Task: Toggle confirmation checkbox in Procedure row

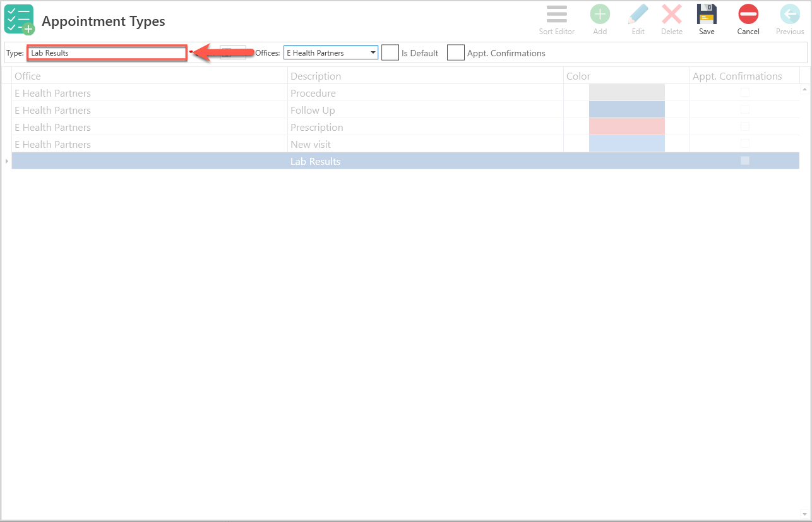Action: (745, 92)
